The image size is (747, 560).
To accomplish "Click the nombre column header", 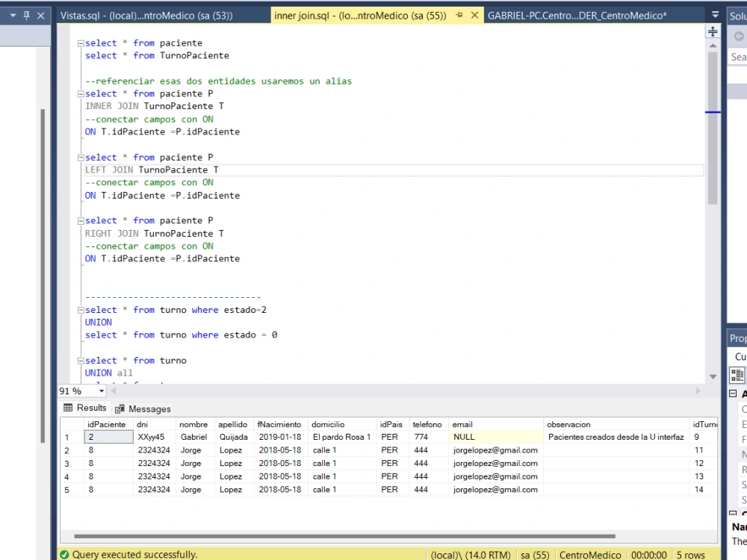I will 195,424.
